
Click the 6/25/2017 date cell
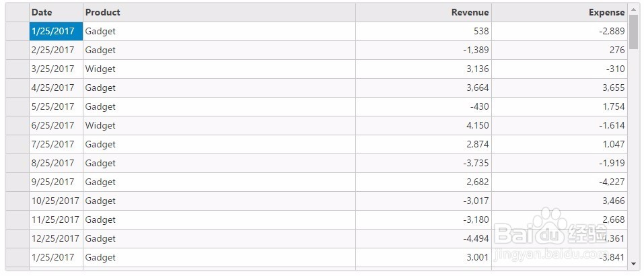coord(56,125)
